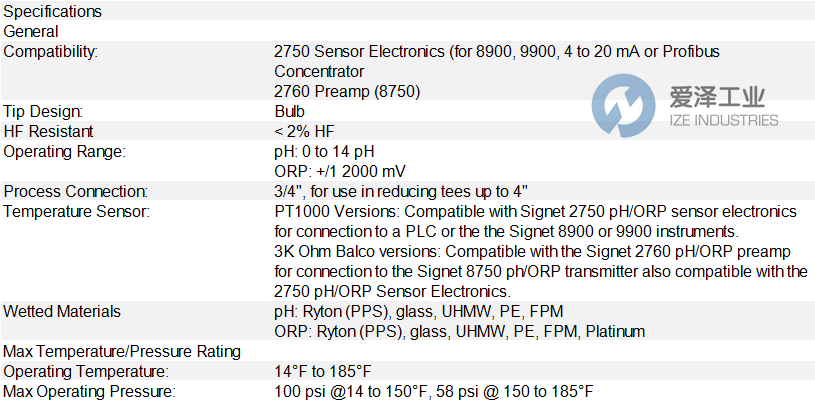The width and height of the screenshot is (815, 401).
Task: Click the Temperature Sensor label
Action: coord(76,212)
